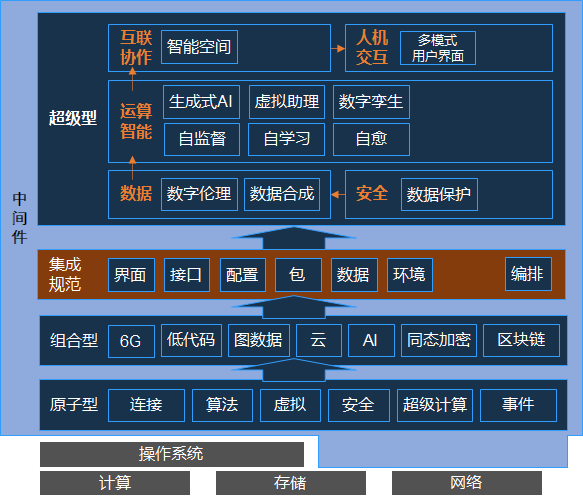This screenshot has height=502, width=583.
Task: Click the big arrow above 集成规范
Action: pos(294,238)
